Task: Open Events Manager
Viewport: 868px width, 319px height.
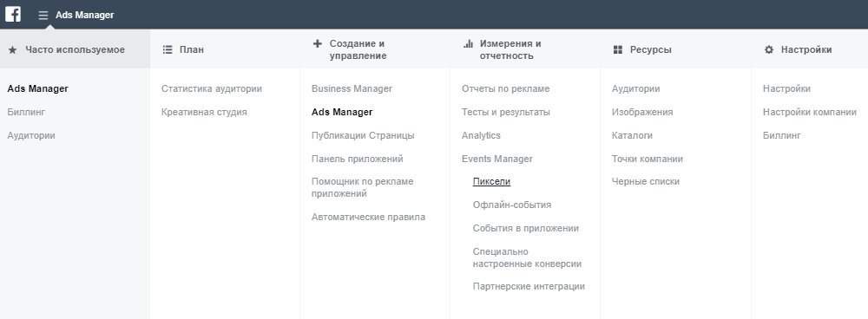Action: click(x=497, y=159)
